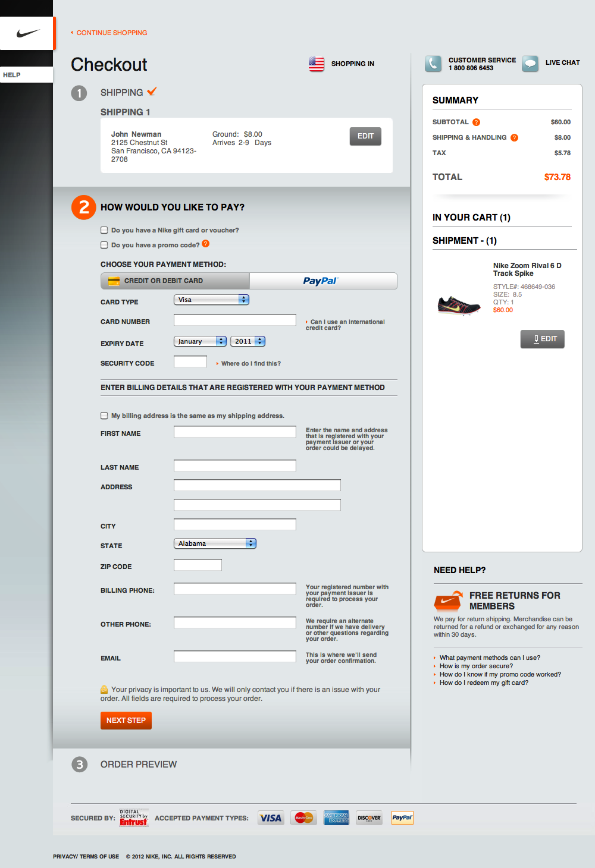Viewport: 595px width, 868px height.
Task: Open the expiry year 2011 dropdown
Action: pyautogui.click(x=248, y=341)
